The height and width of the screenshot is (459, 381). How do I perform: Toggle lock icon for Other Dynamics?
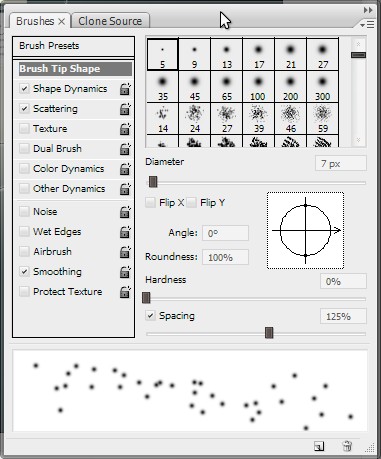coord(125,189)
